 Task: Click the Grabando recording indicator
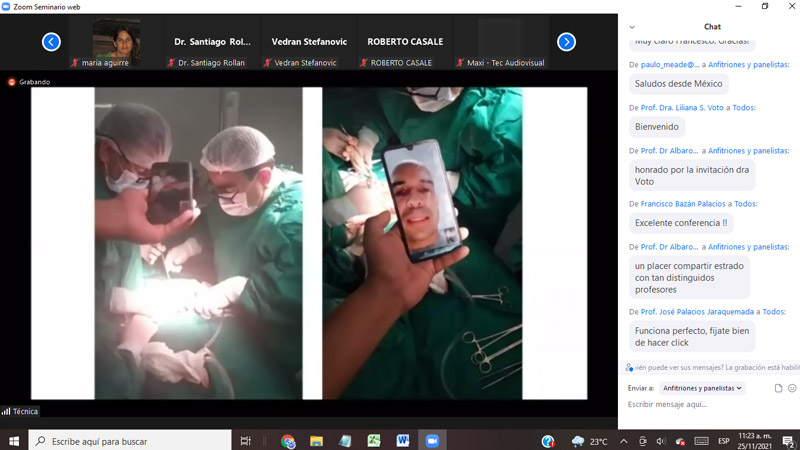coord(29,82)
